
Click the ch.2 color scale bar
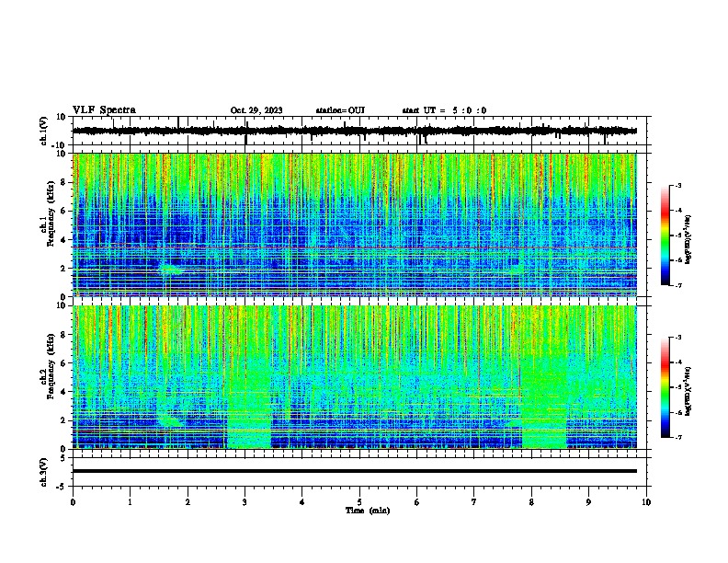pos(665,387)
